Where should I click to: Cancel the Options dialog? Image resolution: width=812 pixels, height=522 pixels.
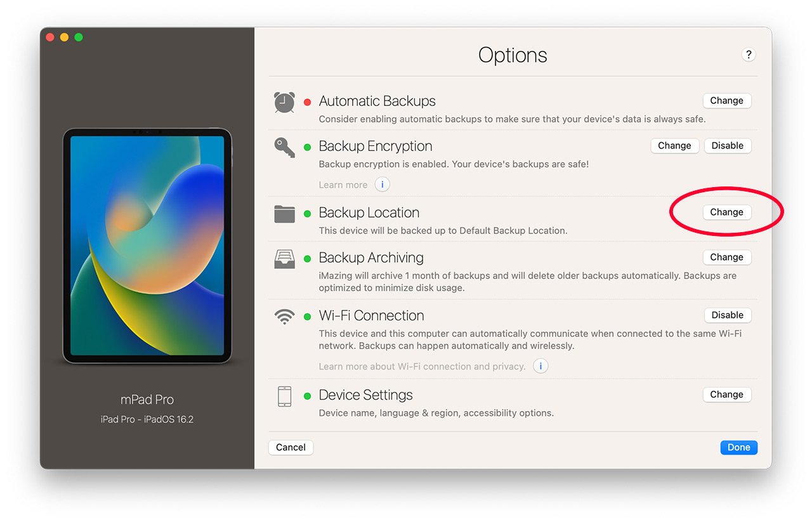pyautogui.click(x=291, y=447)
